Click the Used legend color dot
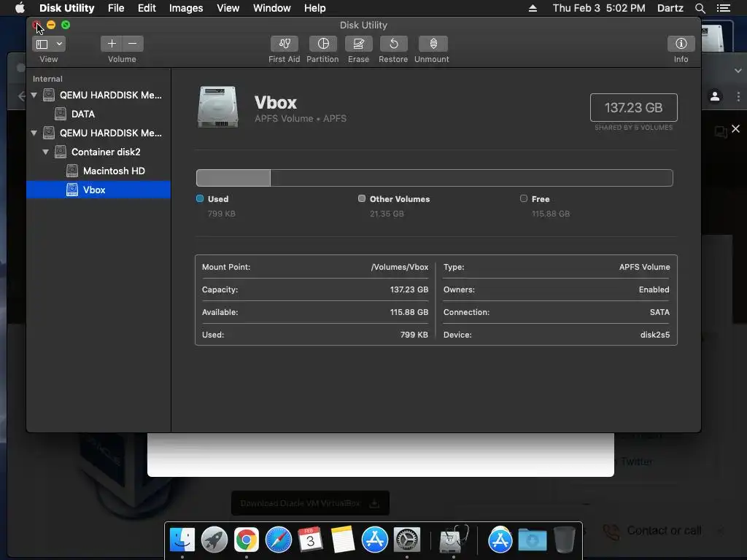Screen dimensions: 747x560 (200, 198)
